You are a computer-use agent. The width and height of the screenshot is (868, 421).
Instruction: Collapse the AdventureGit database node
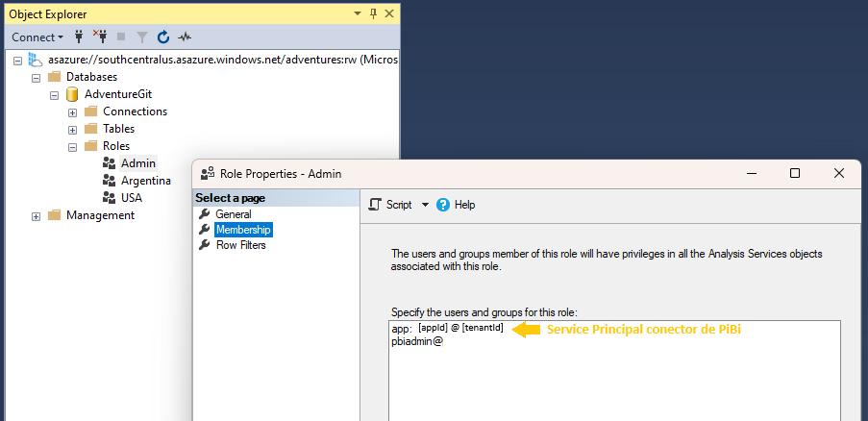click(54, 95)
